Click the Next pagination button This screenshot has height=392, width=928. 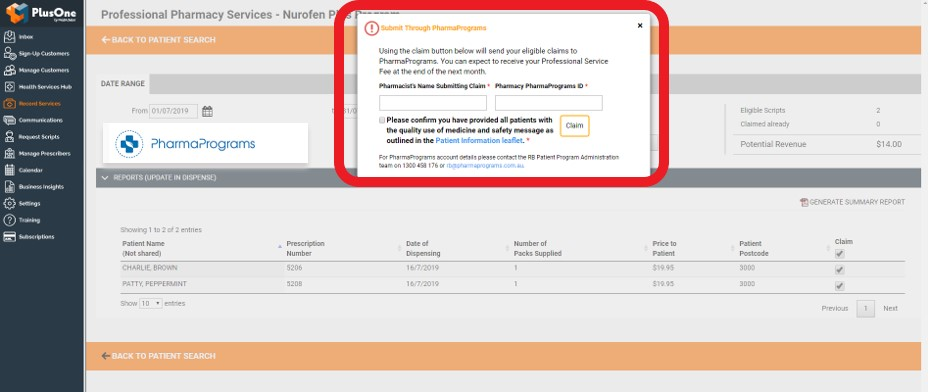click(890, 308)
